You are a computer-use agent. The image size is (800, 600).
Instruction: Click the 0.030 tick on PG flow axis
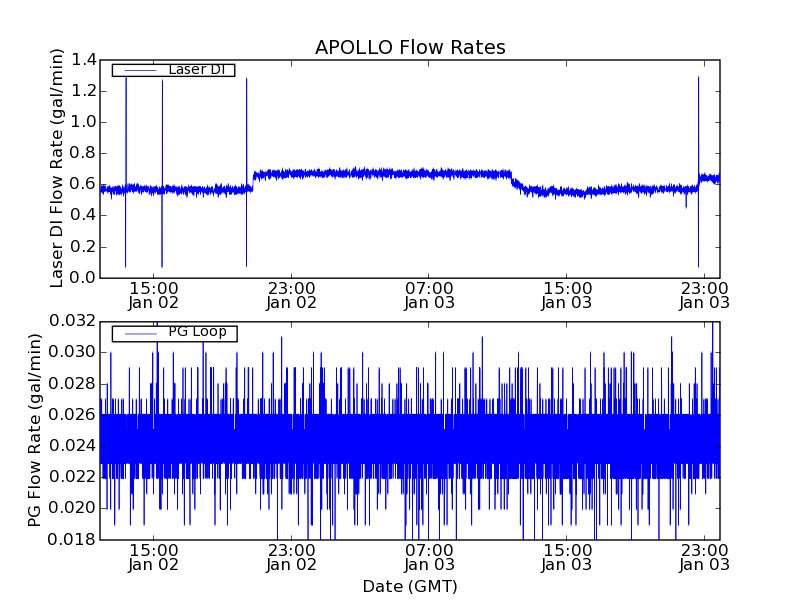coord(72,353)
